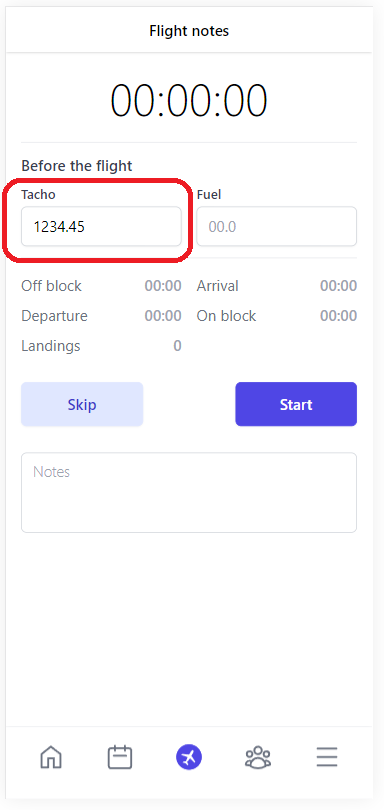This screenshot has width=385, height=810.
Task: Focus the Fuel input field
Action: tap(276, 226)
